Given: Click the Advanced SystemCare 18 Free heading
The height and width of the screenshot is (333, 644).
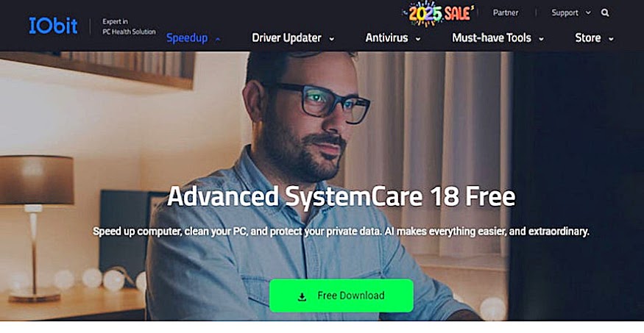Looking at the screenshot, I should (341, 196).
